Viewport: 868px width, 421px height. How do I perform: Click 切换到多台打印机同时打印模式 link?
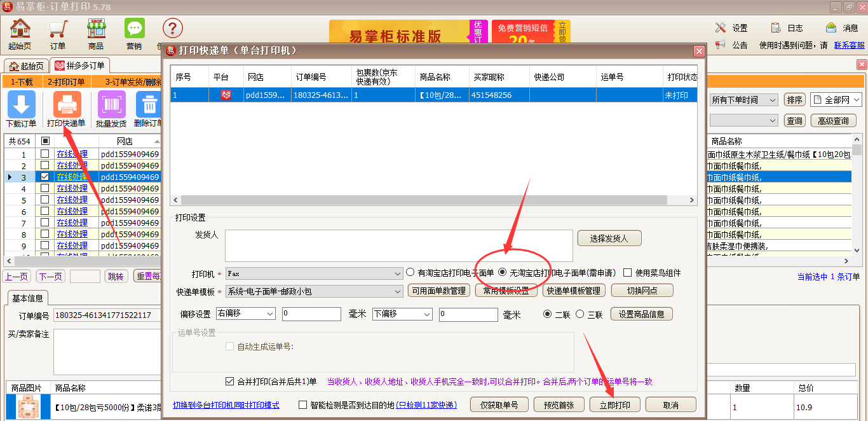226,405
